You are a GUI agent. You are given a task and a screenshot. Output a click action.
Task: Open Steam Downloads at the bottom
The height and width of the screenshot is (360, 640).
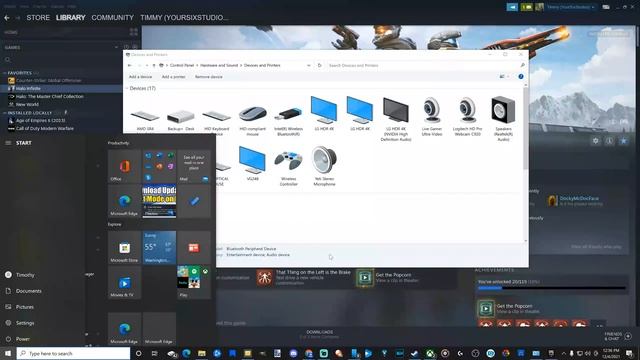tap(320, 334)
